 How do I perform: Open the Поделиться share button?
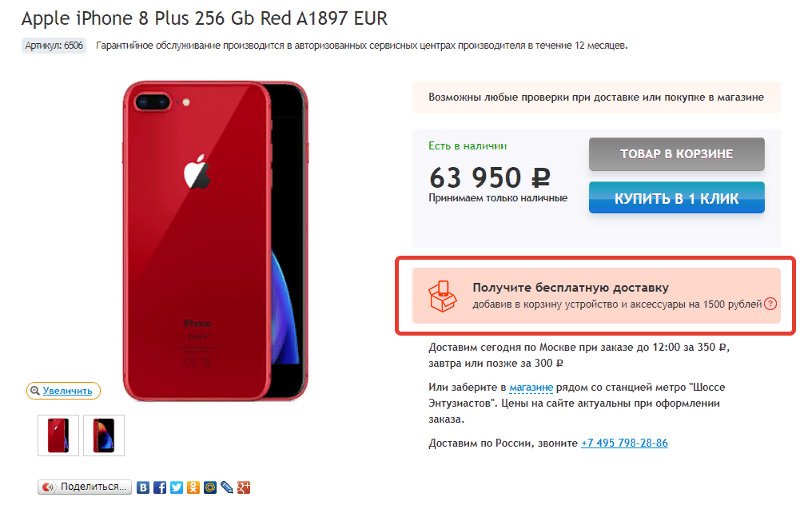pyautogui.click(x=85, y=487)
